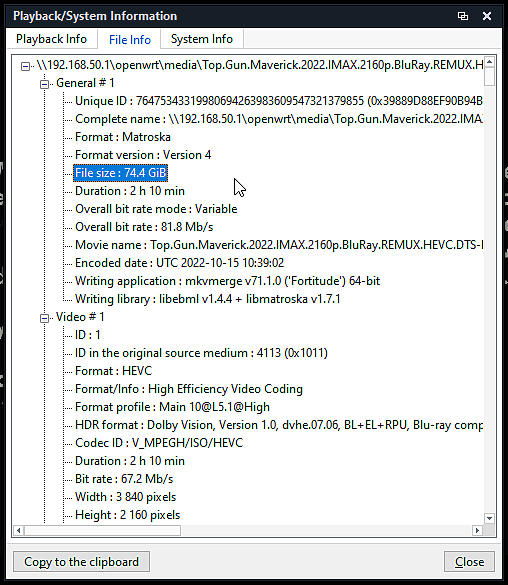Select the 'Codec ID : V_MPEGH/ISO/HEVC' row
This screenshot has width=508, height=585.
click(159, 443)
